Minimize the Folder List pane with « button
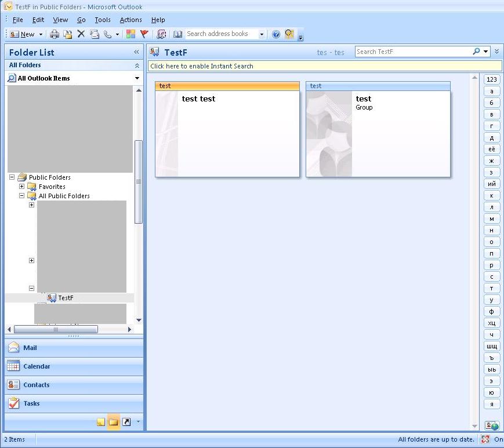This screenshot has height=448, width=504. pos(136,52)
